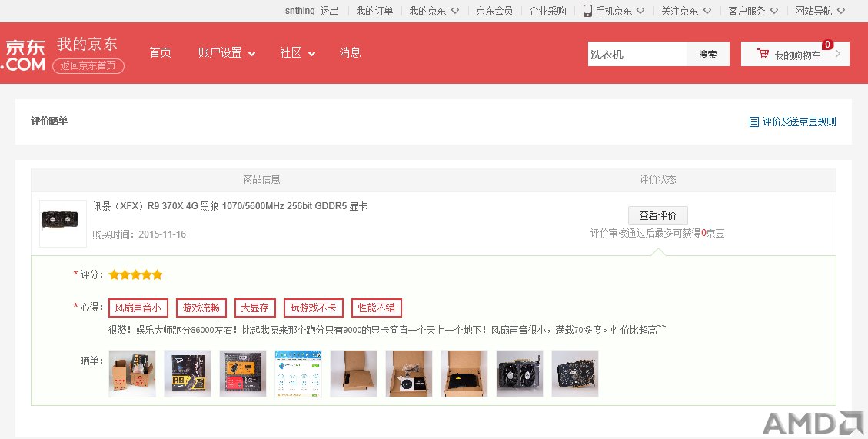Select the 风扇声音小 tag

138,308
